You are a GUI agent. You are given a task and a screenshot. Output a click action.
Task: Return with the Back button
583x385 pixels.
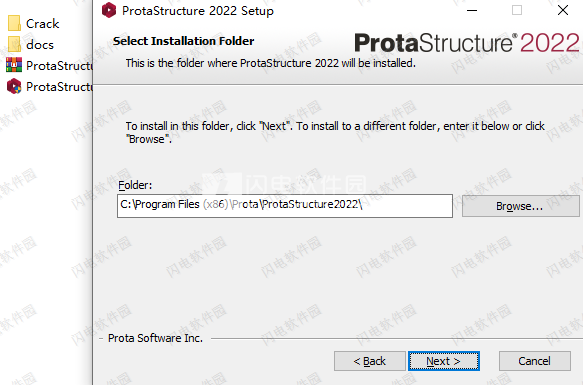click(x=370, y=361)
